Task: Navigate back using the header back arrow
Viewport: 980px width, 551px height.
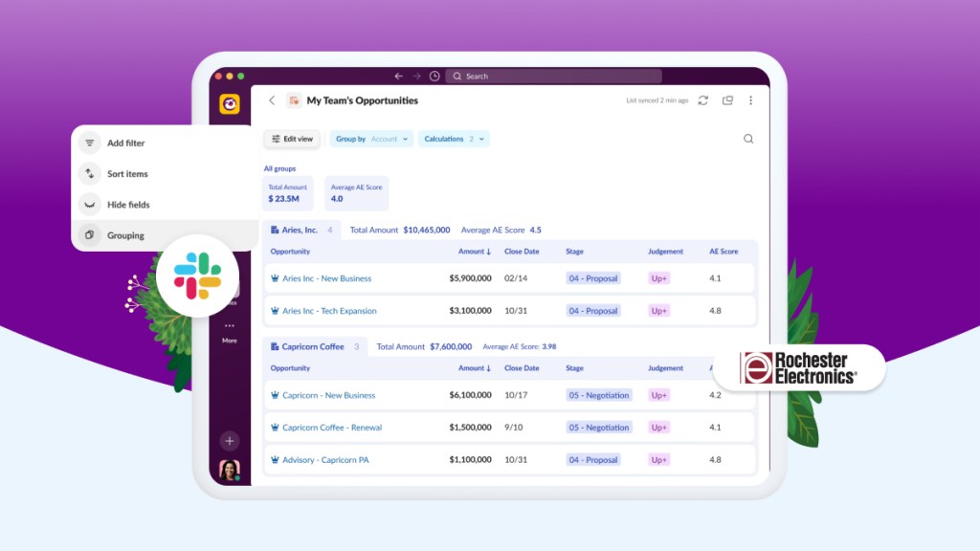Action: coord(272,99)
